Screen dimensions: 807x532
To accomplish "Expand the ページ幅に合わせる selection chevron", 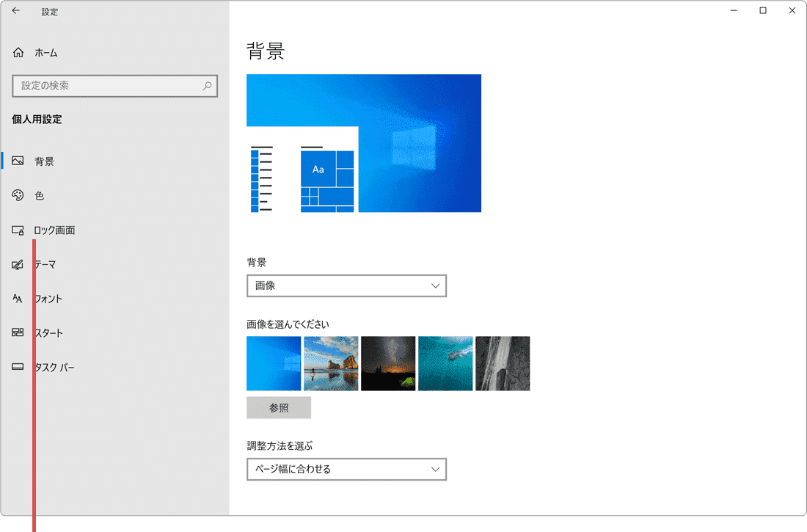I will coord(436,469).
